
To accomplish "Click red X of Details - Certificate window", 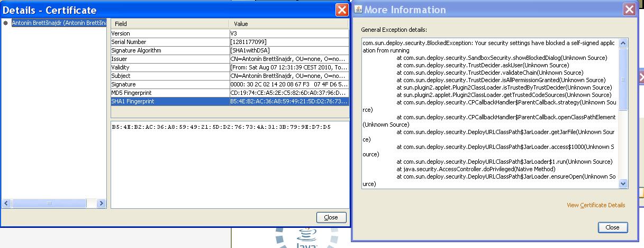I will (x=342, y=10).
